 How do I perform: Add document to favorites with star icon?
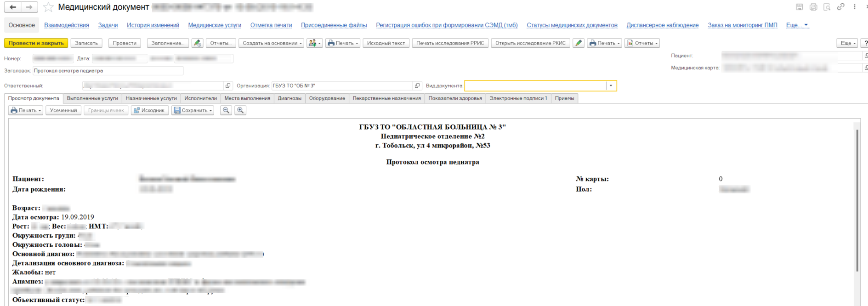(48, 7)
